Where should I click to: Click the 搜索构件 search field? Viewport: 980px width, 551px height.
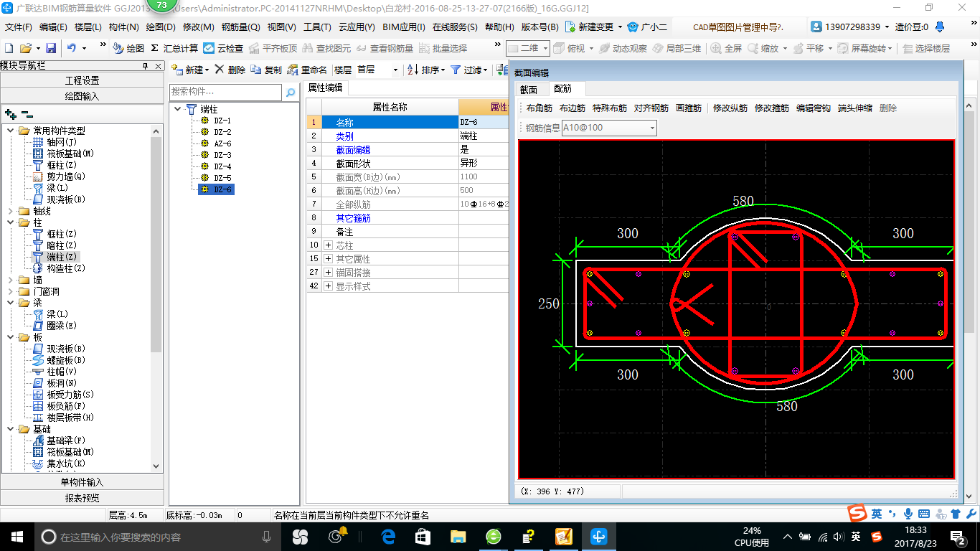pyautogui.click(x=225, y=92)
